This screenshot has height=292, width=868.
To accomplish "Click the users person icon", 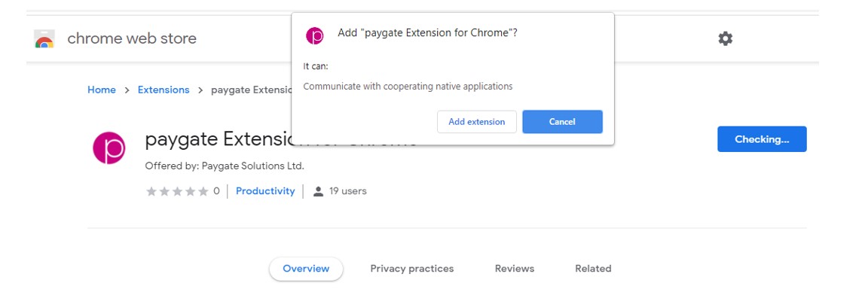I will click(x=318, y=192).
